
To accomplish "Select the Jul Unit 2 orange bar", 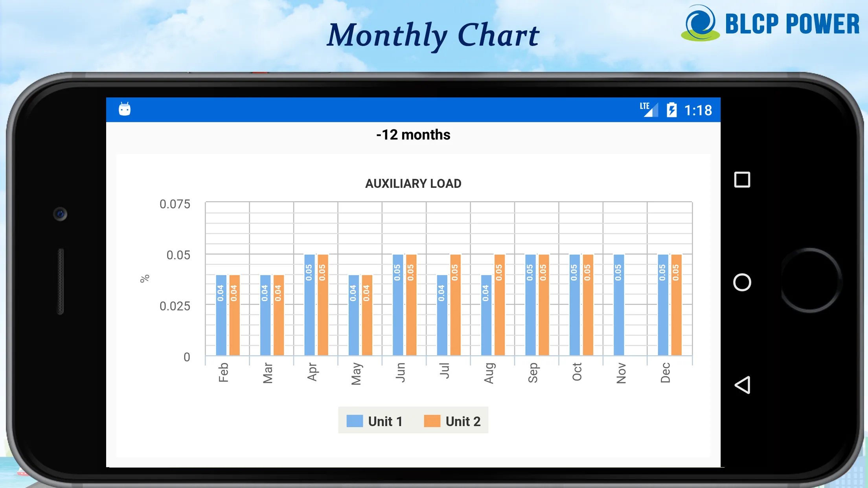I will (x=456, y=305).
